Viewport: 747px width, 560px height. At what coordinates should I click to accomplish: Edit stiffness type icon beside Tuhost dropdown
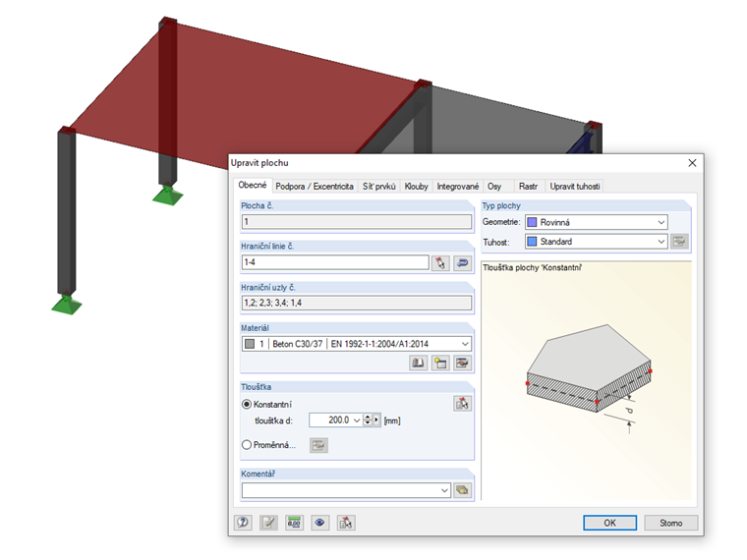tap(679, 242)
